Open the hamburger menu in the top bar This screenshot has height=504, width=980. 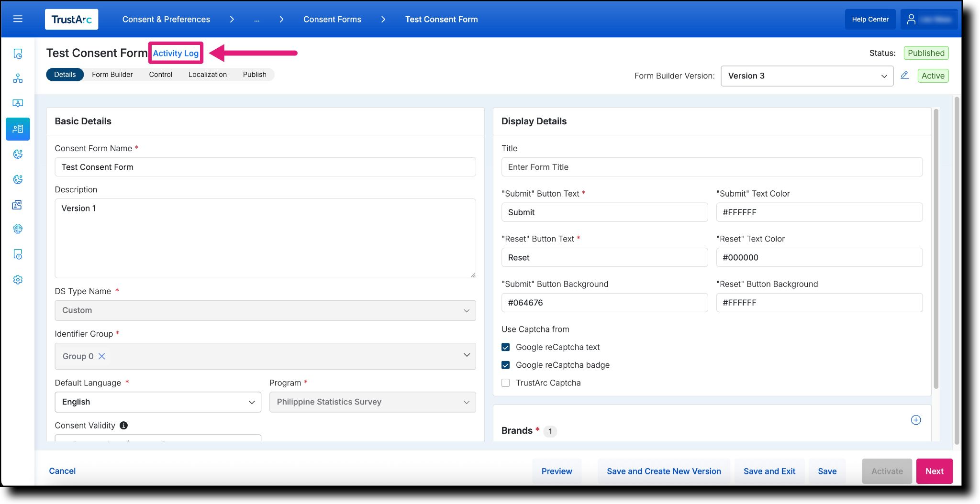click(x=18, y=19)
